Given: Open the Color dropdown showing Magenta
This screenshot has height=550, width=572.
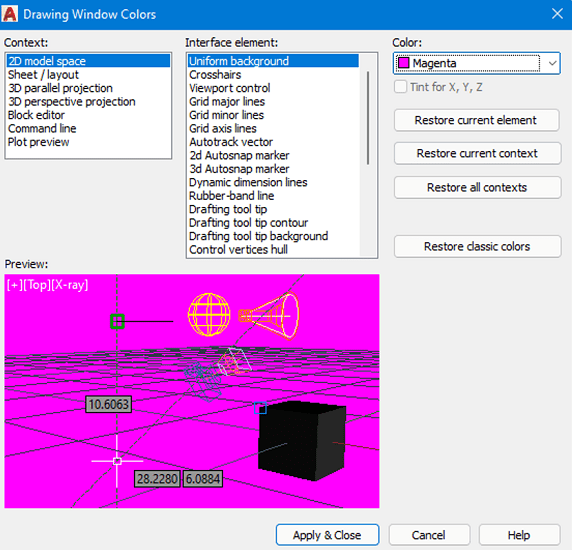Looking at the screenshot, I should click(x=477, y=63).
